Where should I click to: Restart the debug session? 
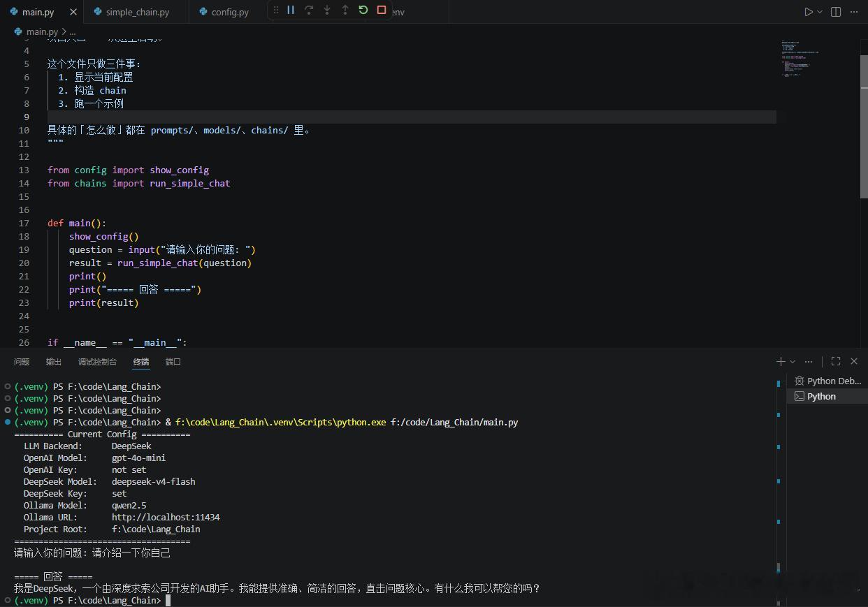tap(363, 10)
